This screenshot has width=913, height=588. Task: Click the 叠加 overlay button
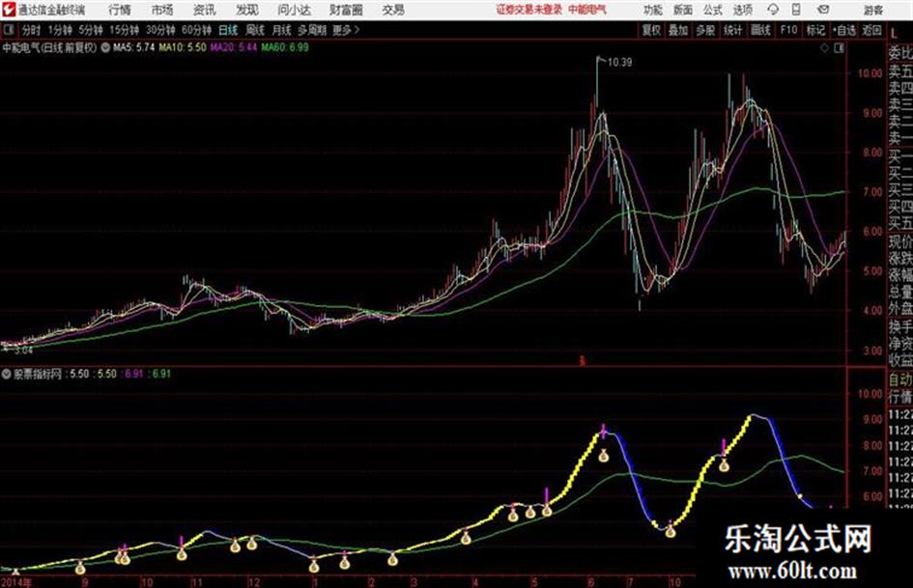point(678,30)
